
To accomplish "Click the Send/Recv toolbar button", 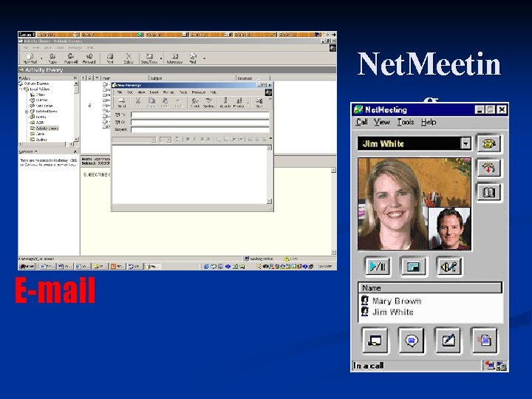I will 149,58.
